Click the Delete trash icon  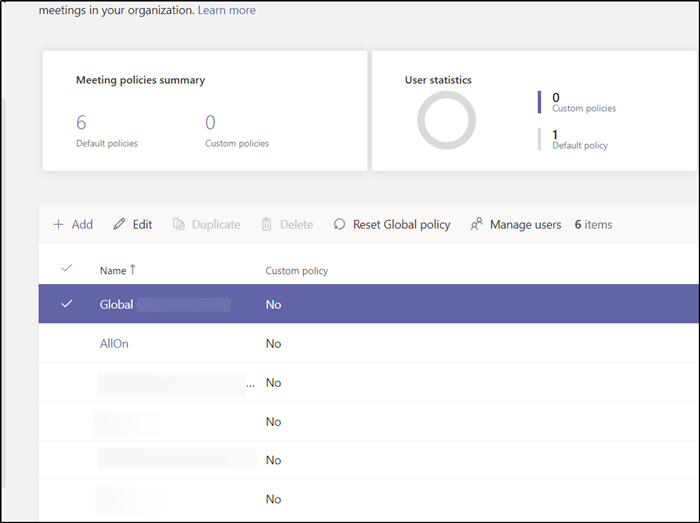267,225
